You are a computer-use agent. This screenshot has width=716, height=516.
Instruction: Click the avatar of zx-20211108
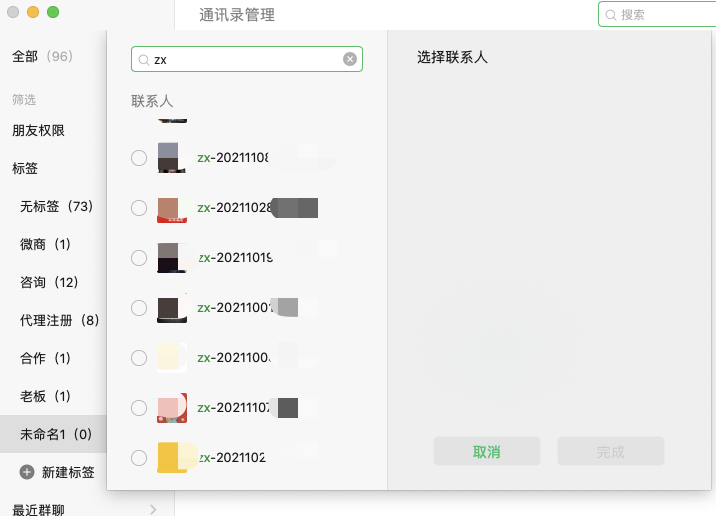click(172, 158)
